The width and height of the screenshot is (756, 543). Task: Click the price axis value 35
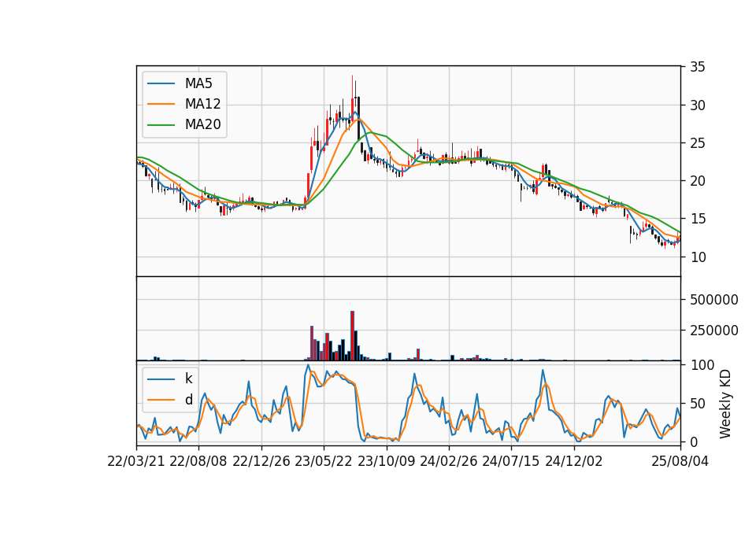tap(698, 67)
